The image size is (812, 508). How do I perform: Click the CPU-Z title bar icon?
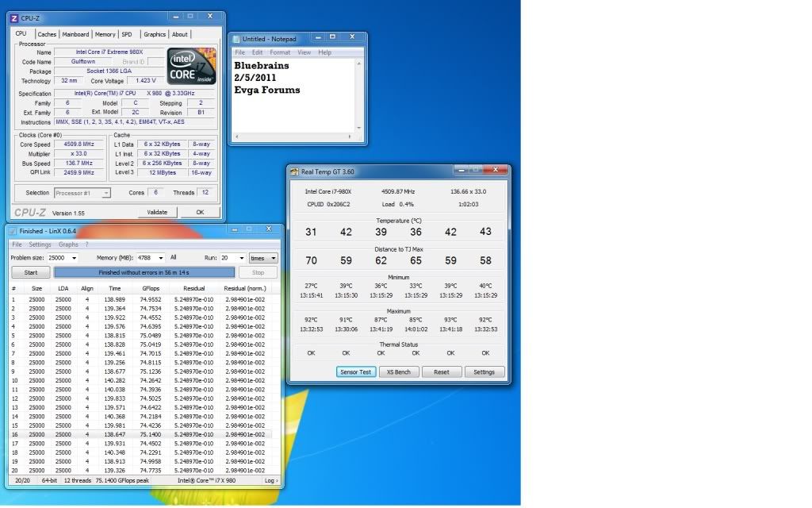pyautogui.click(x=13, y=17)
